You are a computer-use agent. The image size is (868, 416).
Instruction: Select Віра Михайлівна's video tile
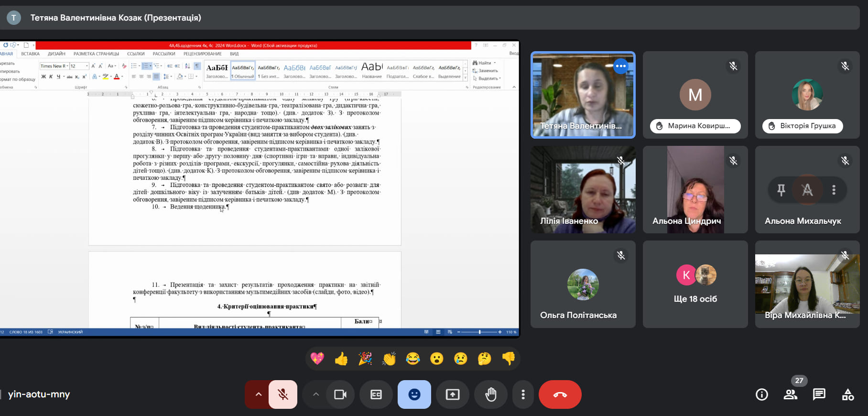pos(807,284)
